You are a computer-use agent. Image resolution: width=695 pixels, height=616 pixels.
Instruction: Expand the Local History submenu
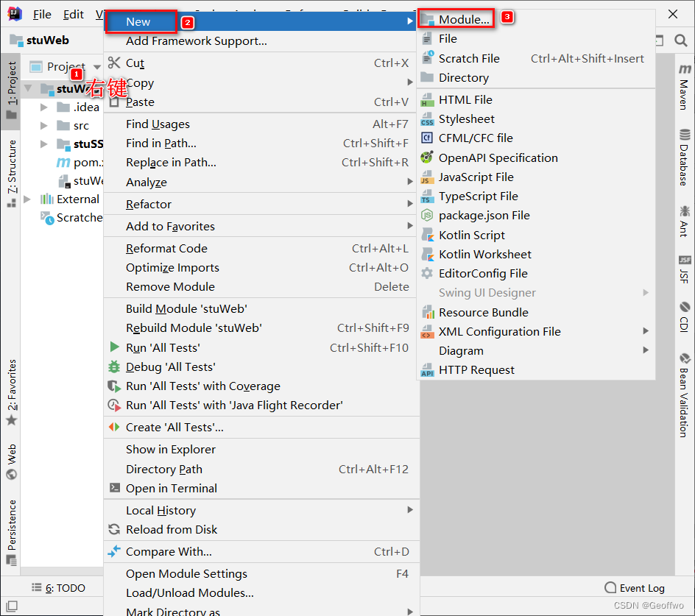pos(261,511)
